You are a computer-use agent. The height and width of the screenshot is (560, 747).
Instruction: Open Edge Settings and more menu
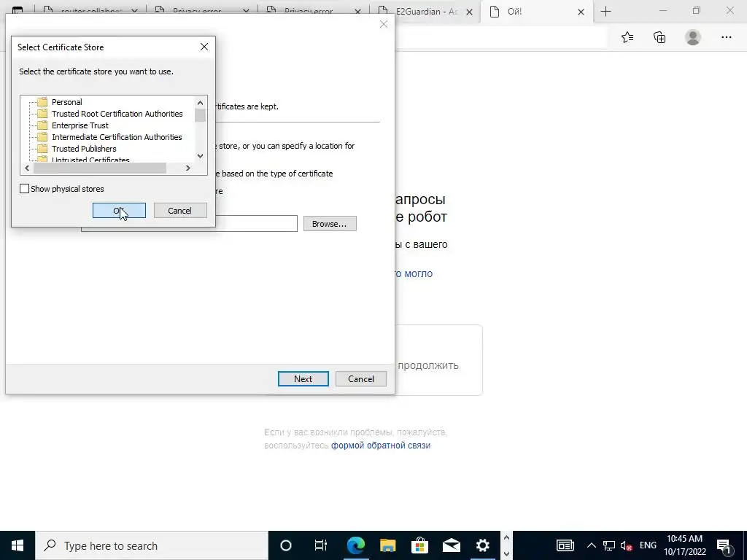726,37
